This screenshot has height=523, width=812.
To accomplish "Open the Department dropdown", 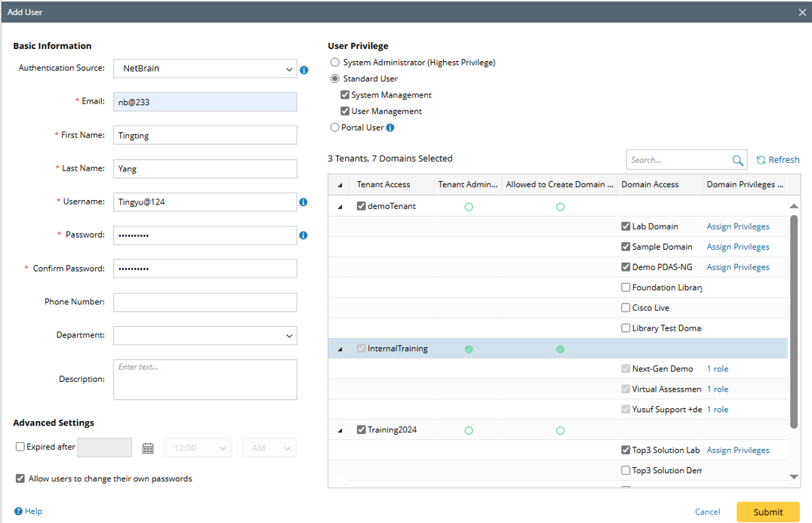I will [x=205, y=335].
